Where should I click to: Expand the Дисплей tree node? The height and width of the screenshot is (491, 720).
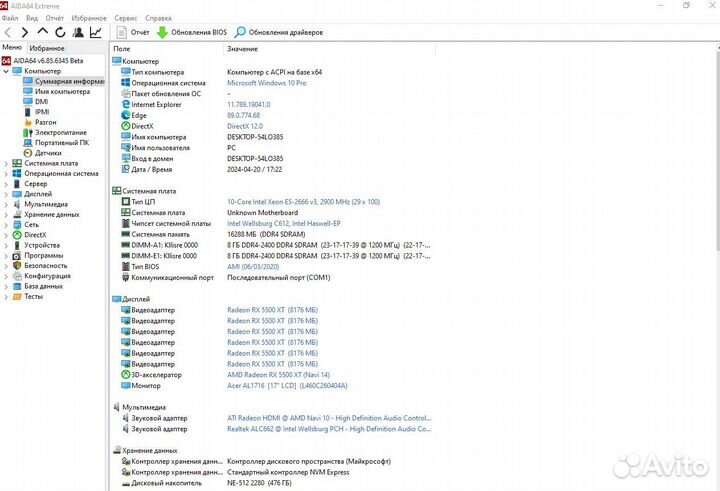[x=6, y=194]
